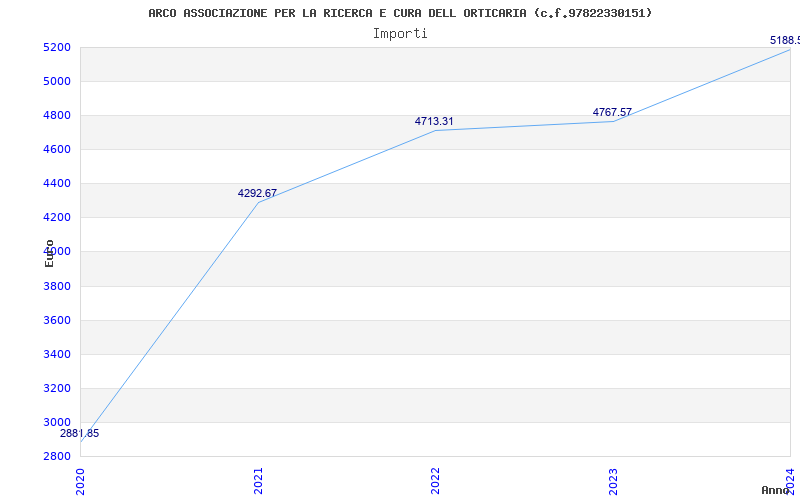Screen dimensions: 800x500
Task: Click the 5200 y-axis value
Action: point(56,47)
